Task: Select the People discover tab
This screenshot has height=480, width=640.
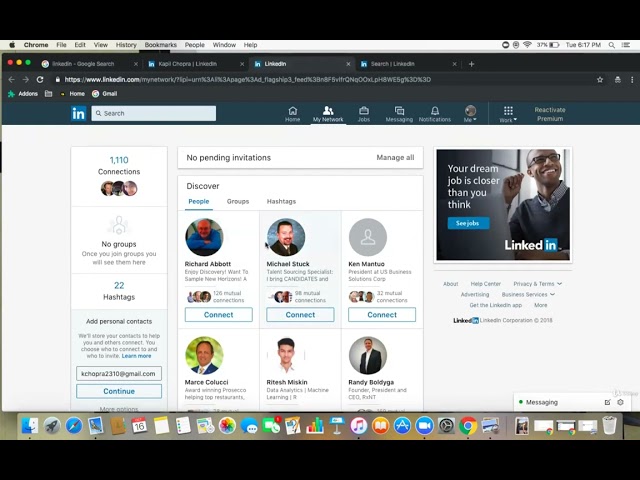Action: 199,202
